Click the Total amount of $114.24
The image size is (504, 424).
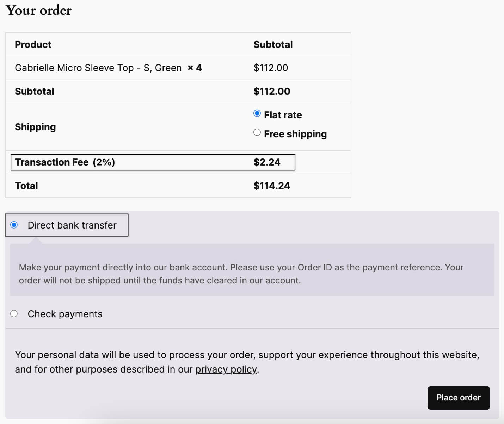tap(272, 186)
